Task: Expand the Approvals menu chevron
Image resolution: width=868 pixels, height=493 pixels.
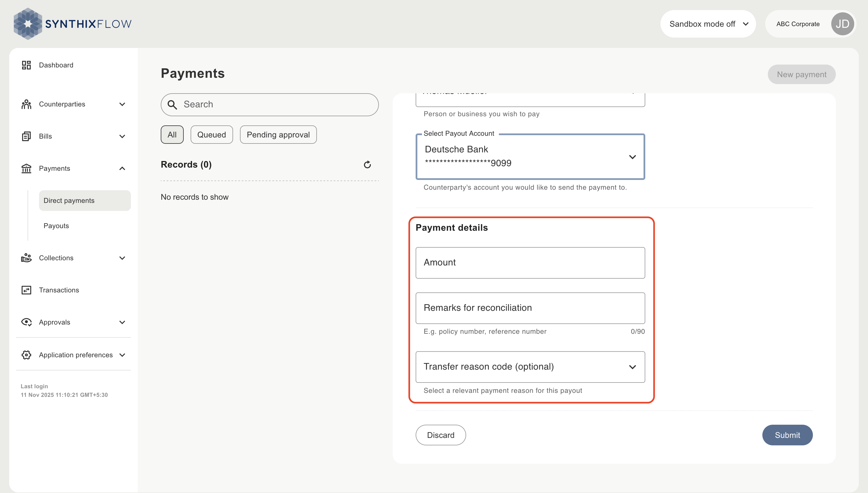Action: click(122, 322)
